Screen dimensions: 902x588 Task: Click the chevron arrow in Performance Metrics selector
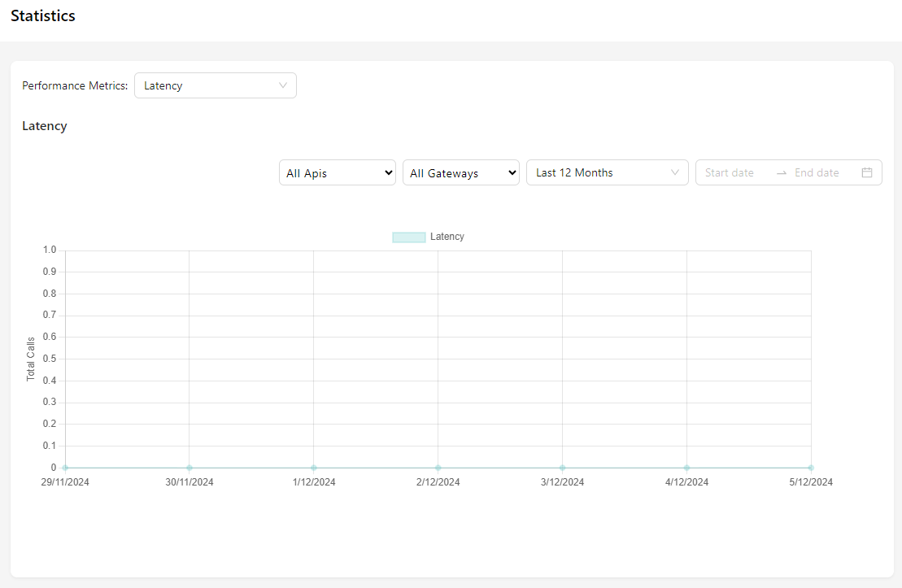coord(283,85)
